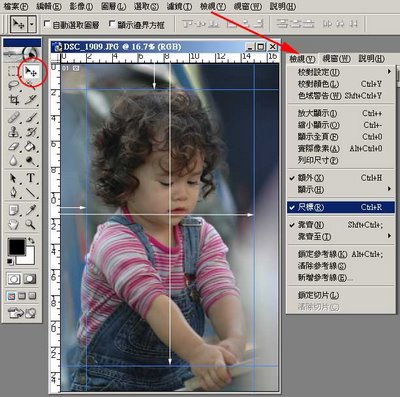Click the black foreground color swatch
This screenshot has height=397, width=400.
click(x=17, y=247)
